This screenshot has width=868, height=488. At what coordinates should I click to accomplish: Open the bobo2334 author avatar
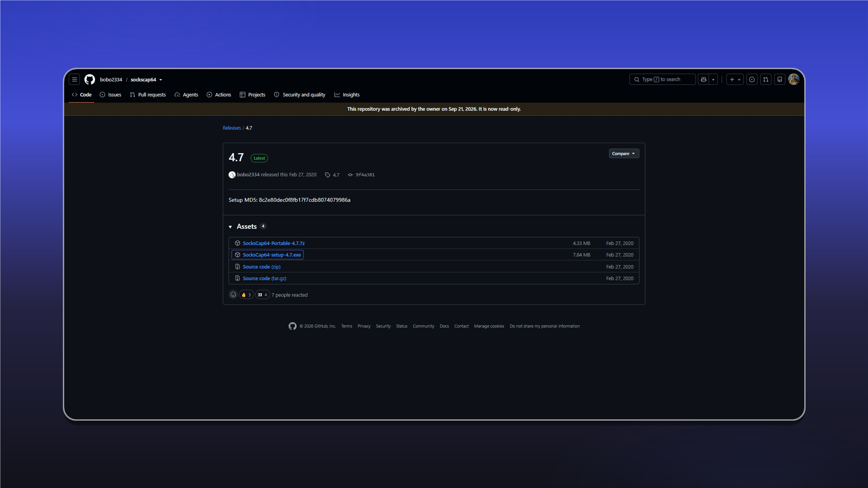click(x=232, y=175)
